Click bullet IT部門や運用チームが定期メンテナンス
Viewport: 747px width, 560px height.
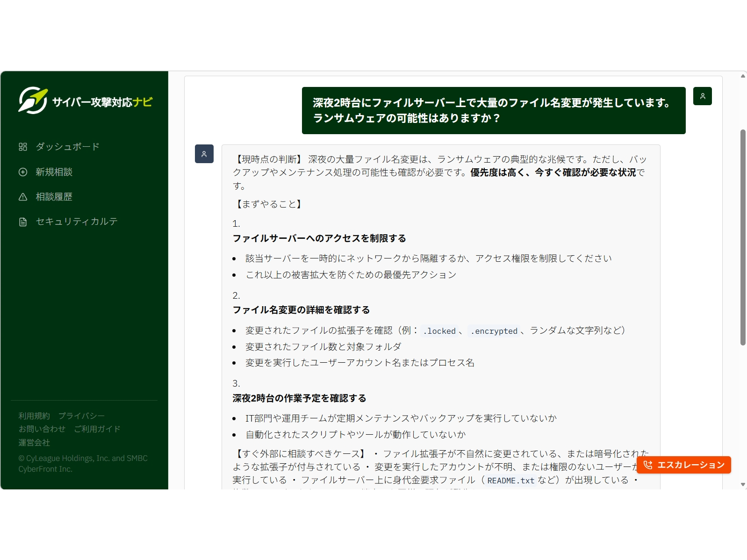(x=401, y=418)
